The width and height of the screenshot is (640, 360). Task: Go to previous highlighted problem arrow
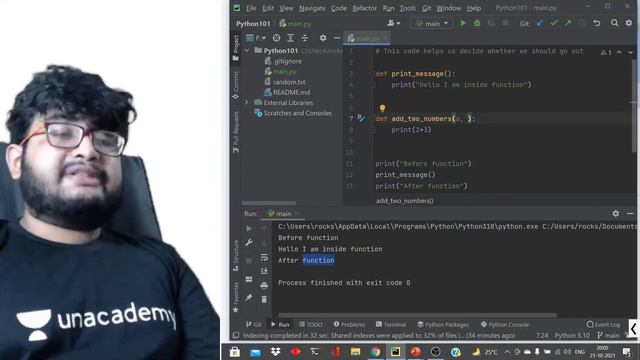click(619, 52)
